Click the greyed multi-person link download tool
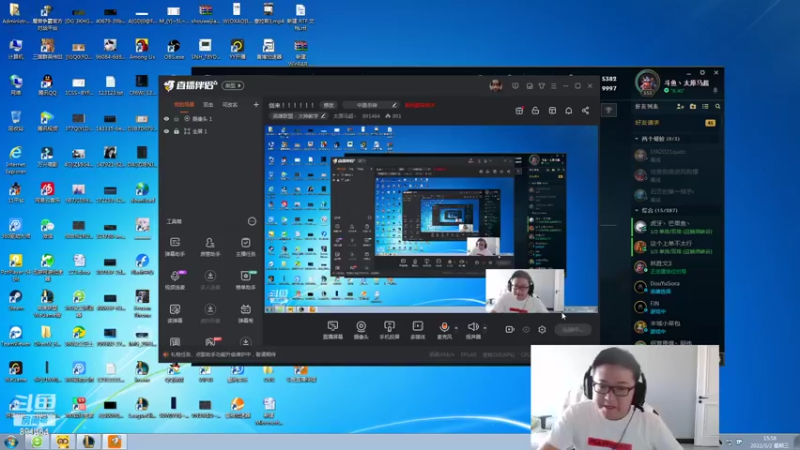 [210, 280]
